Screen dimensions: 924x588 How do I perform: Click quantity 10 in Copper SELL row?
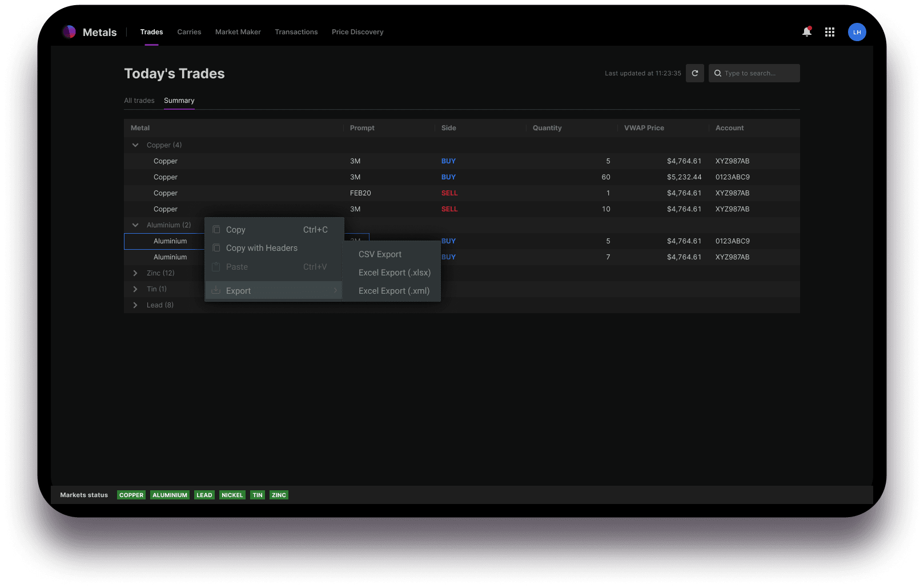pos(606,209)
